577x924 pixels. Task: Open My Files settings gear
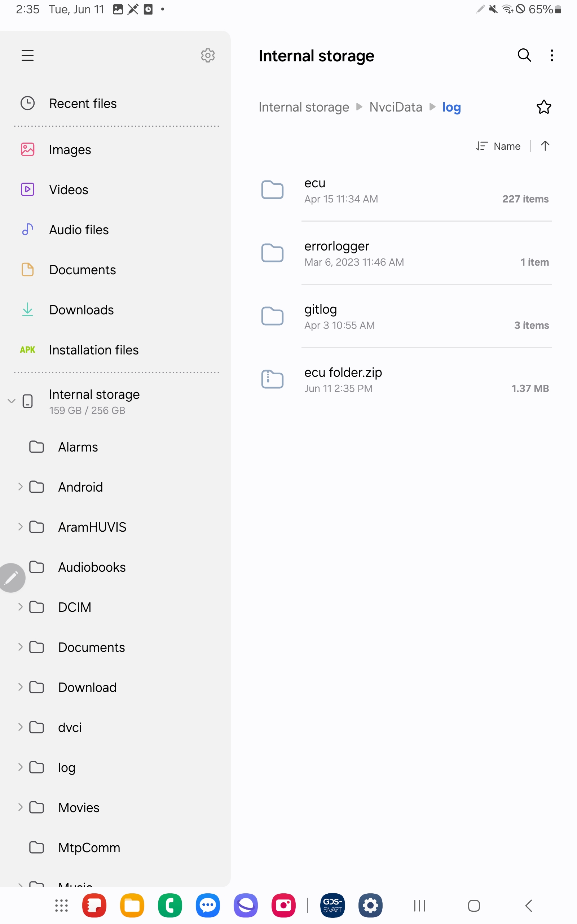tap(208, 55)
